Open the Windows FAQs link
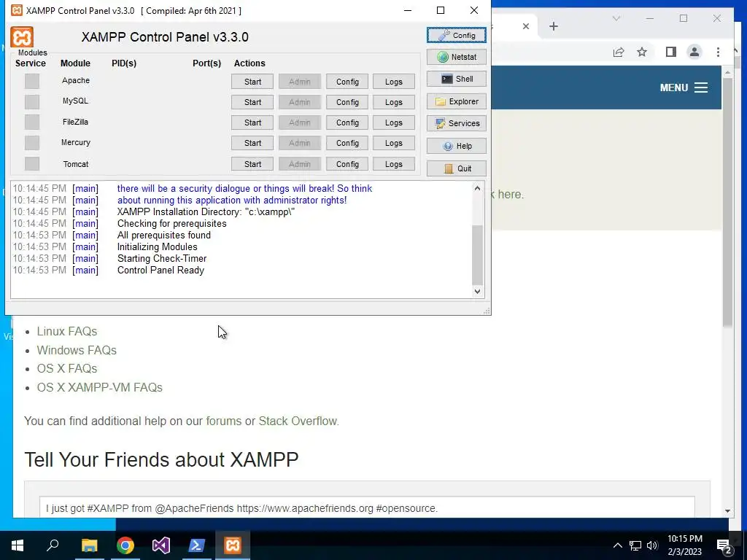The height and width of the screenshot is (560, 747). pyautogui.click(x=77, y=351)
